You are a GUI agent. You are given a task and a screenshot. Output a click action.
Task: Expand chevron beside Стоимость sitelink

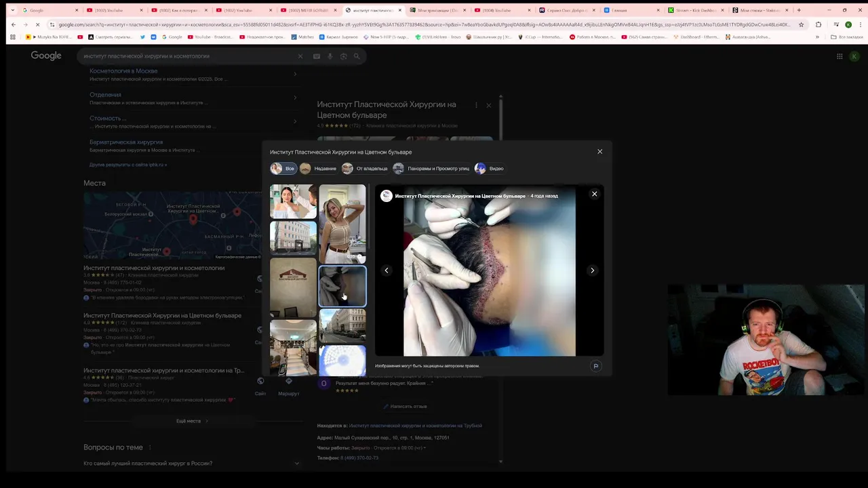pyautogui.click(x=295, y=121)
